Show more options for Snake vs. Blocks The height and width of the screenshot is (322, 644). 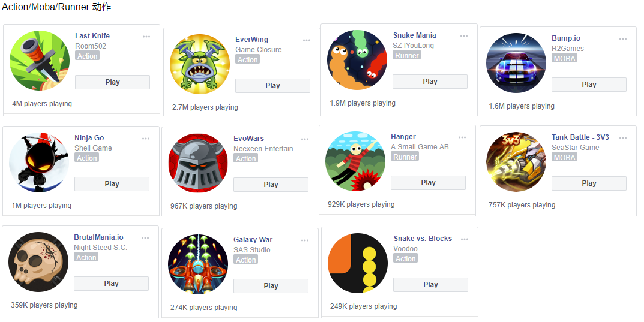(x=465, y=239)
